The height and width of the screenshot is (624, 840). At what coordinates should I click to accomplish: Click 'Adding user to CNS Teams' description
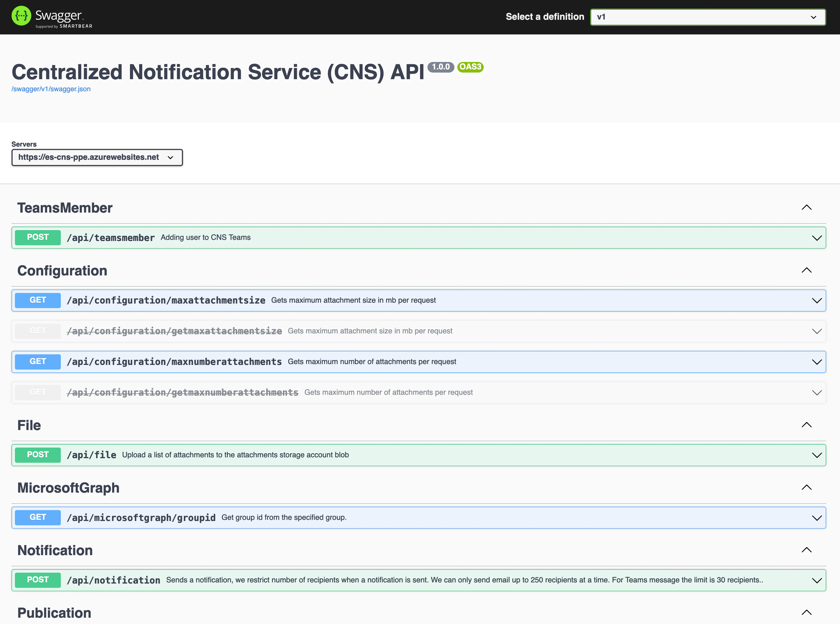206,237
